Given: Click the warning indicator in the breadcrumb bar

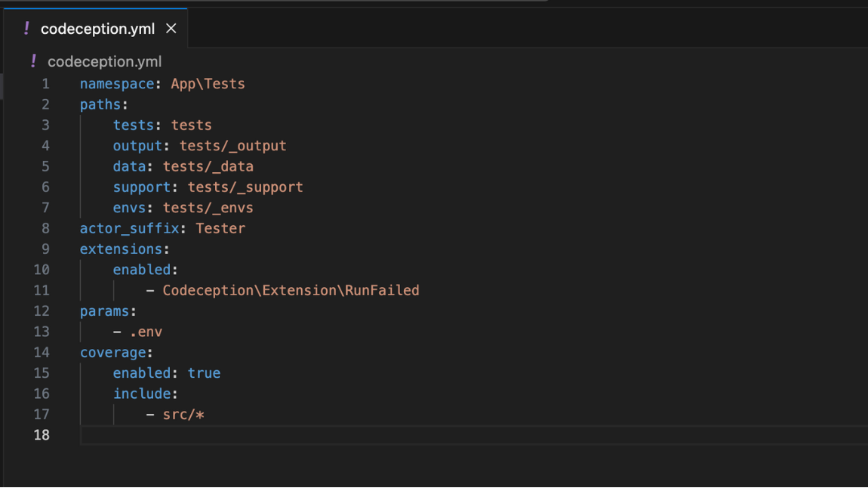Looking at the screenshot, I should pos(35,62).
